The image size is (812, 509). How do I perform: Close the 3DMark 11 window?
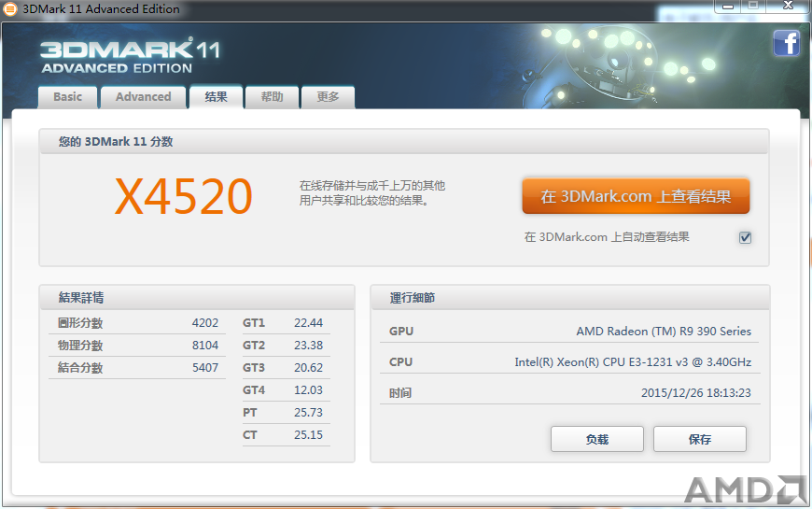[x=788, y=6]
